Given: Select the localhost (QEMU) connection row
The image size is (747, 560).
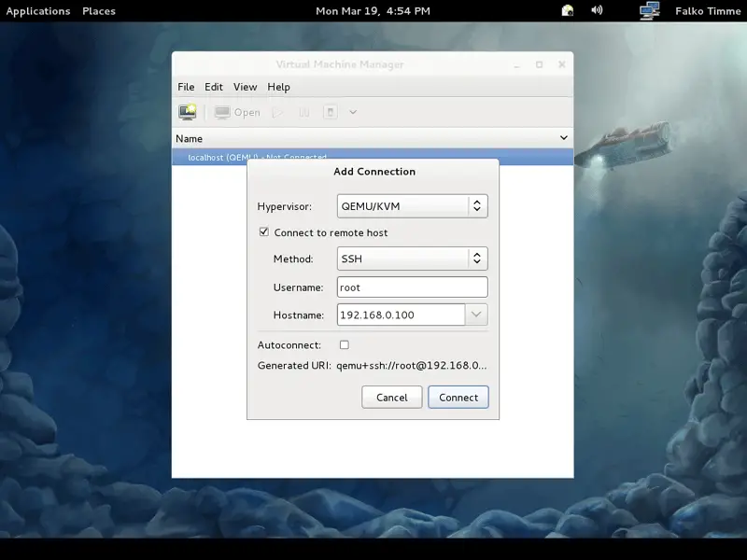Looking at the screenshot, I should (x=373, y=157).
